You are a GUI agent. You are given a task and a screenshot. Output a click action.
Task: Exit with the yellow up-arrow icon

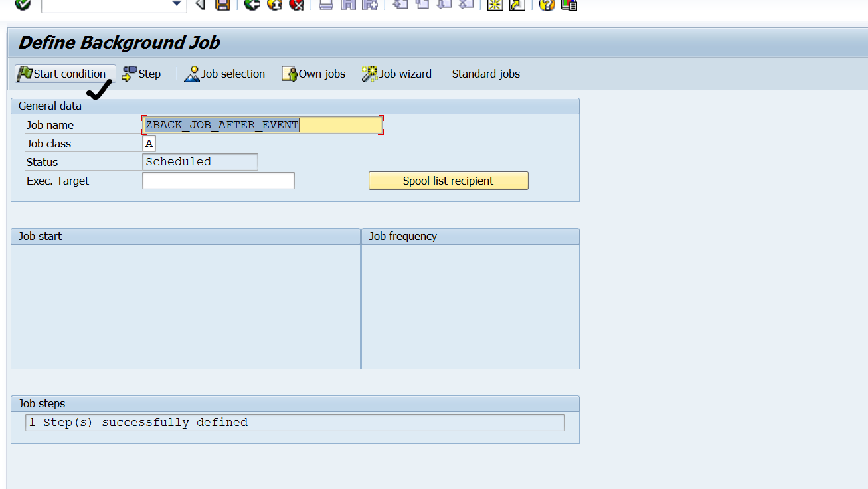pos(274,4)
